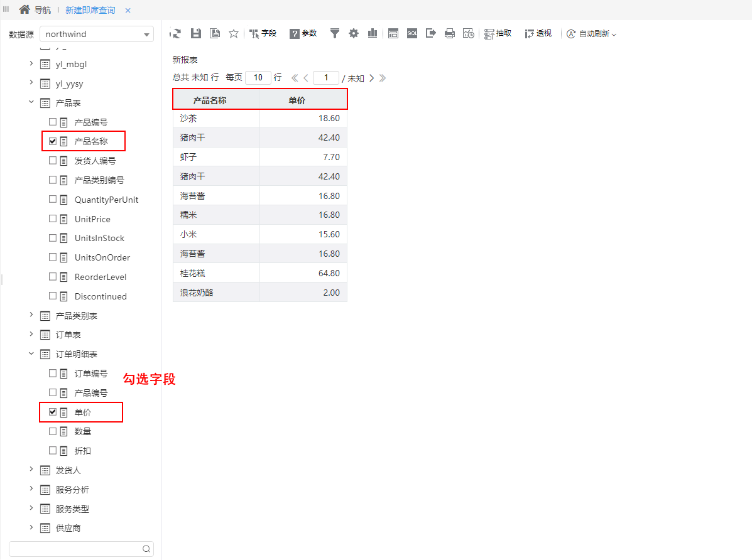Expand the 供应商 table node
752x560 pixels.
pos(31,527)
